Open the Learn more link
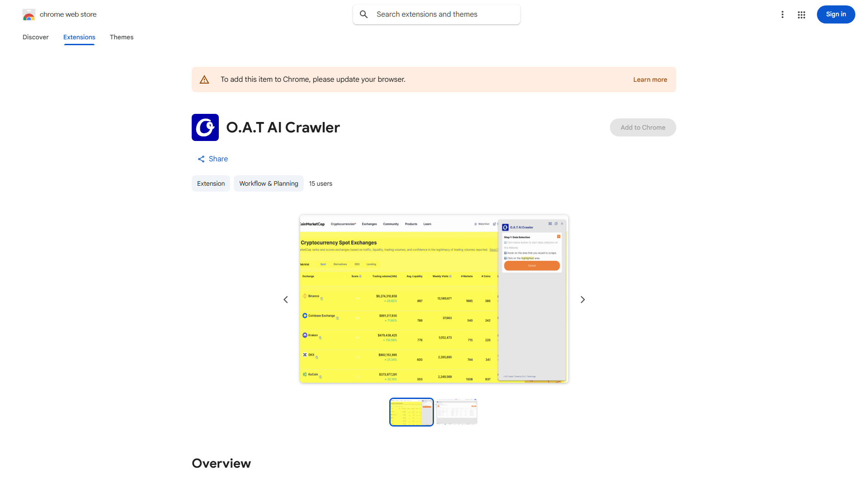This screenshot has width=868, height=488. [x=650, y=79]
